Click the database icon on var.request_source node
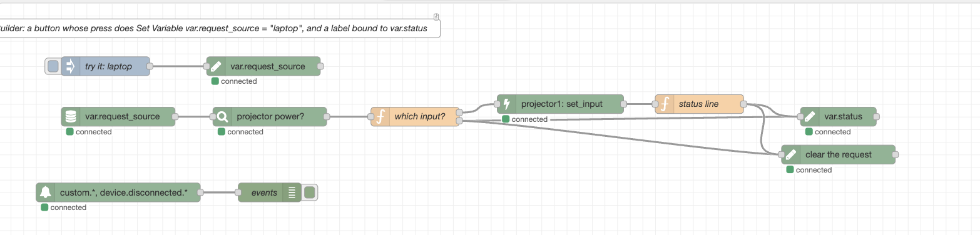Image resolution: width=980 pixels, height=235 pixels. pos(71,116)
